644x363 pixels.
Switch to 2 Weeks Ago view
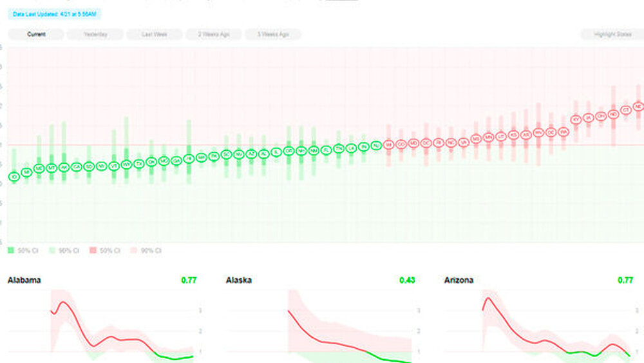coord(214,34)
